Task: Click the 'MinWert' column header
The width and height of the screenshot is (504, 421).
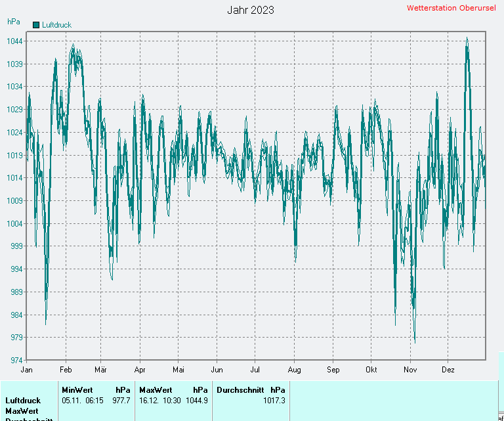Action: (77, 390)
